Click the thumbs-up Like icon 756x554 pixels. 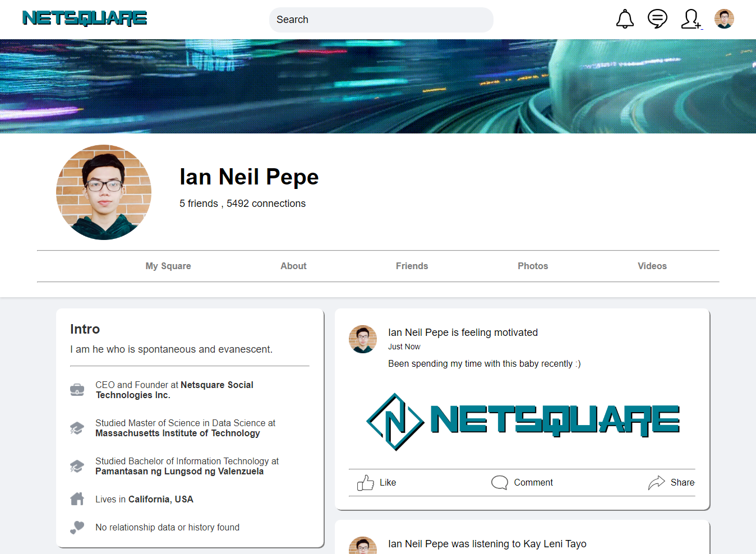366,483
